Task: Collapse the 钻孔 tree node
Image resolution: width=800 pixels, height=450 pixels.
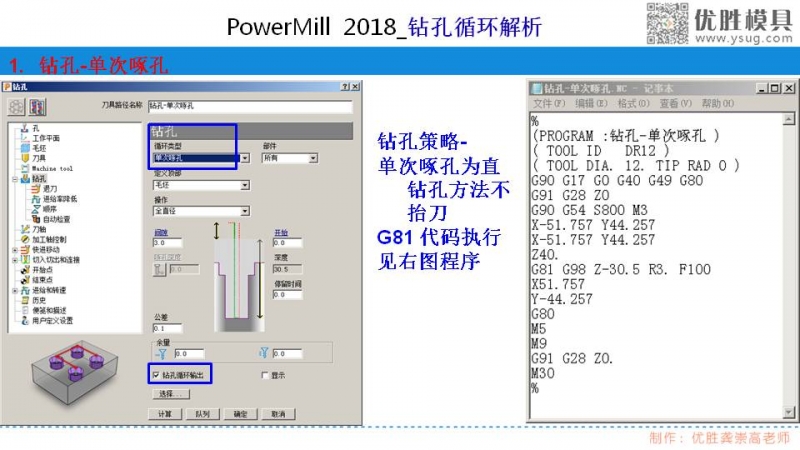Action: [x=15, y=179]
